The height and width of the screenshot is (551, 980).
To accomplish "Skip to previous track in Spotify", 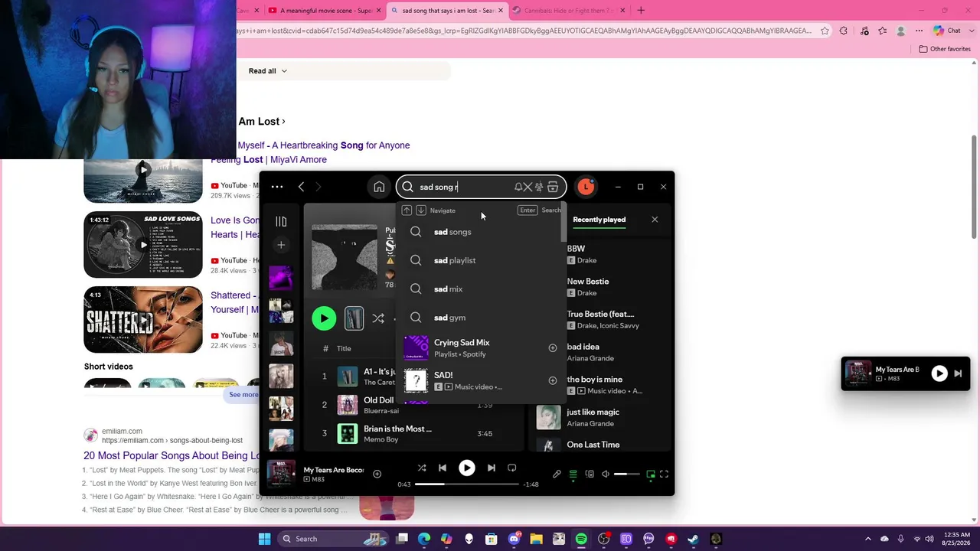I will tap(443, 468).
